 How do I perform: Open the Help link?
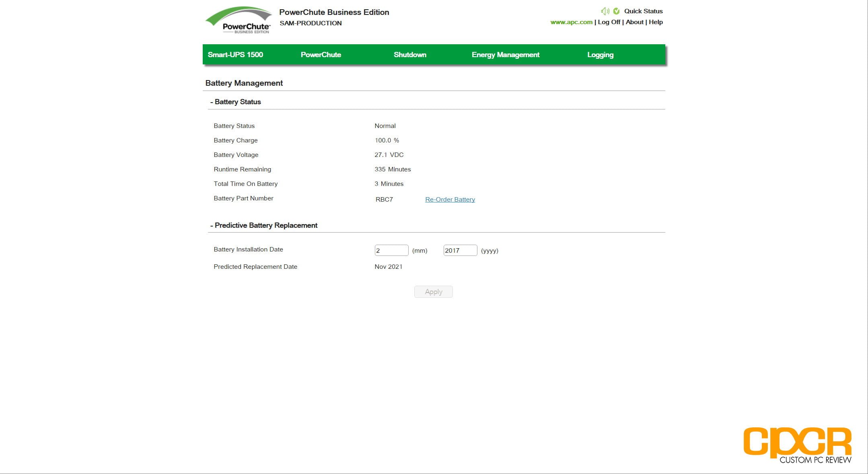click(x=656, y=22)
